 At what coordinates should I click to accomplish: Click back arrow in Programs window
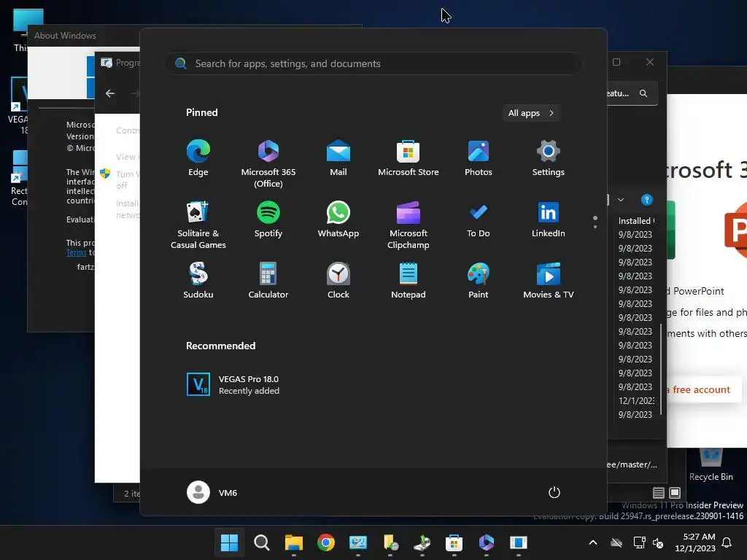coord(110,93)
